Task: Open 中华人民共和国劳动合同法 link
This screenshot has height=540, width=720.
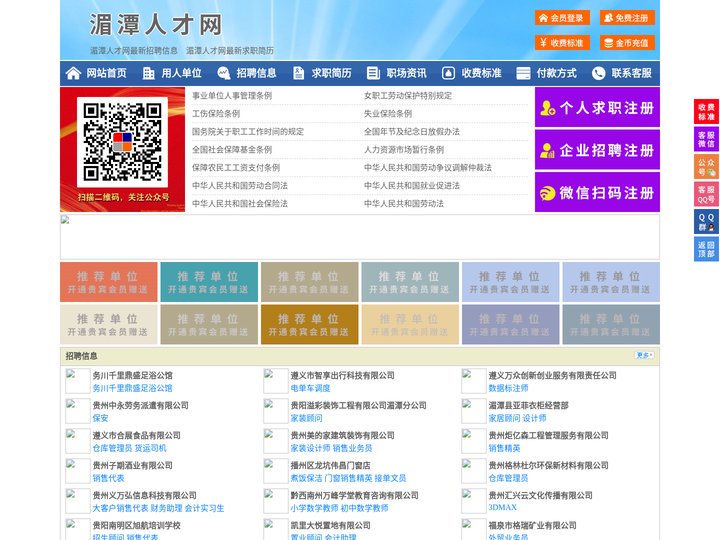Action: click(240, 186)
